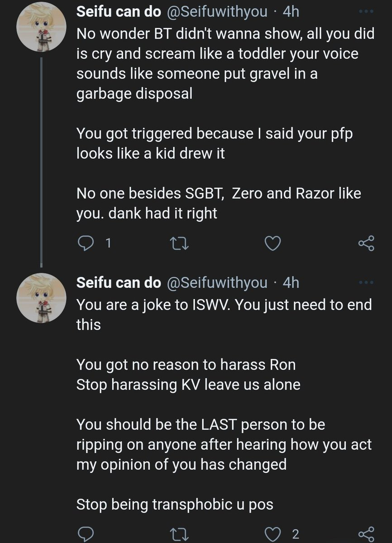Reply to the second tweet about ISWV
Viewport: 392px width, 543px height.
pyautogui.click(x=85, y=534)
